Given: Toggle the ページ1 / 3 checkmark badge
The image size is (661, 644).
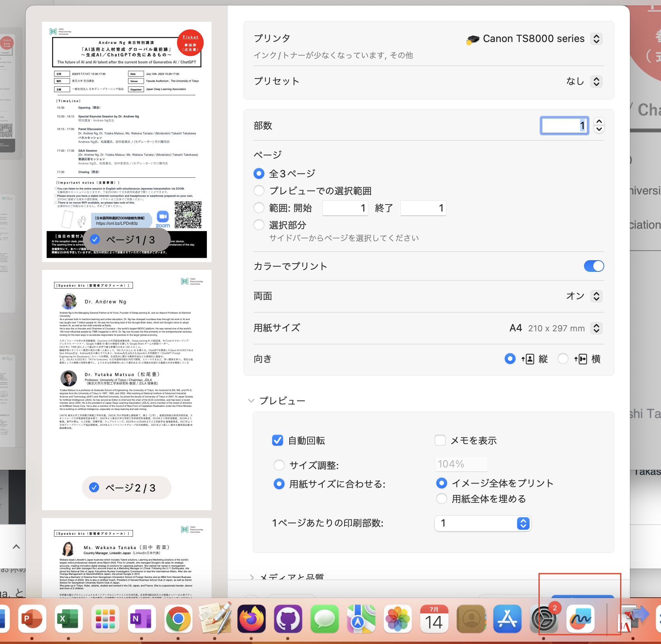Looking at the screenshot, I should (x=95, y=239).
